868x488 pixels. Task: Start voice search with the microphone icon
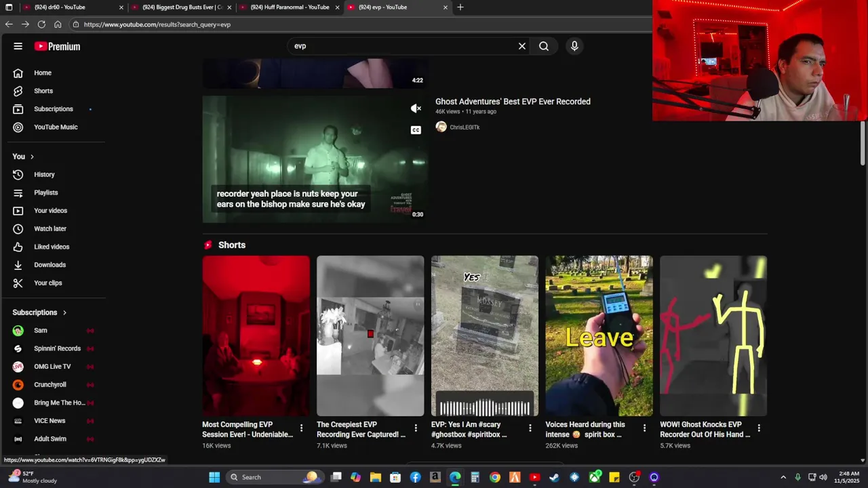[x=574, y=46]
